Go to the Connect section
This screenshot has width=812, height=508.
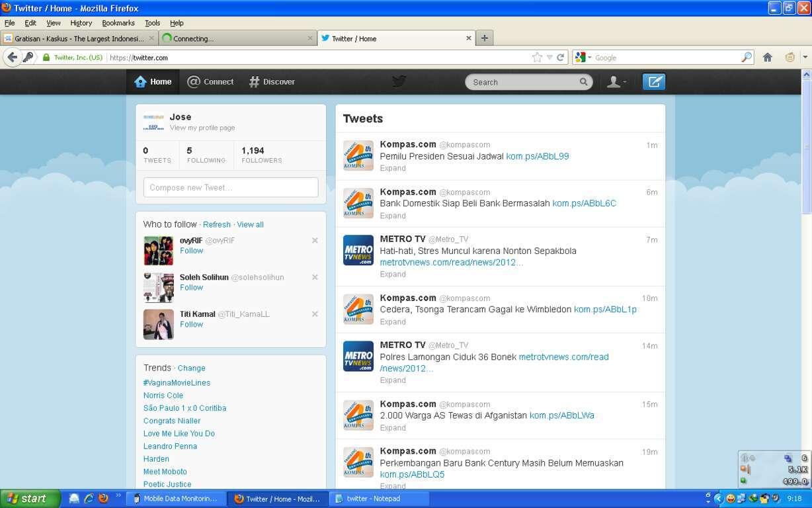coord(210,82)
